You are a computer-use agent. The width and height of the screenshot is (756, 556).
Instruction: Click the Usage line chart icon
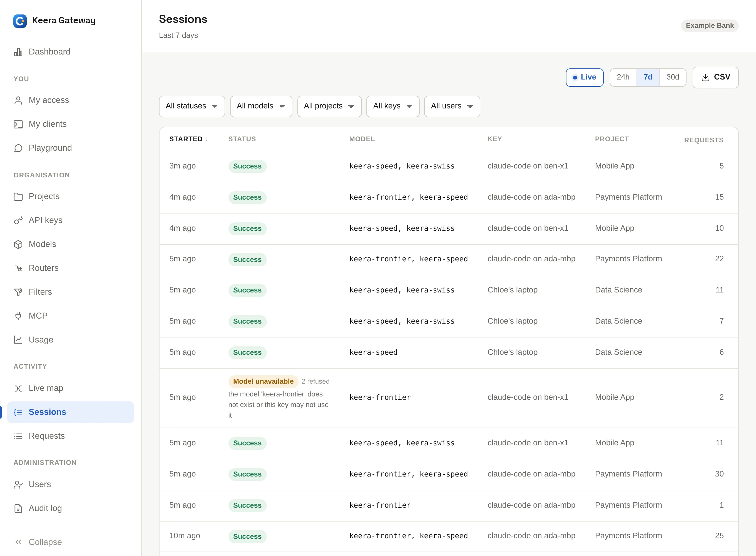coord(18,340)
